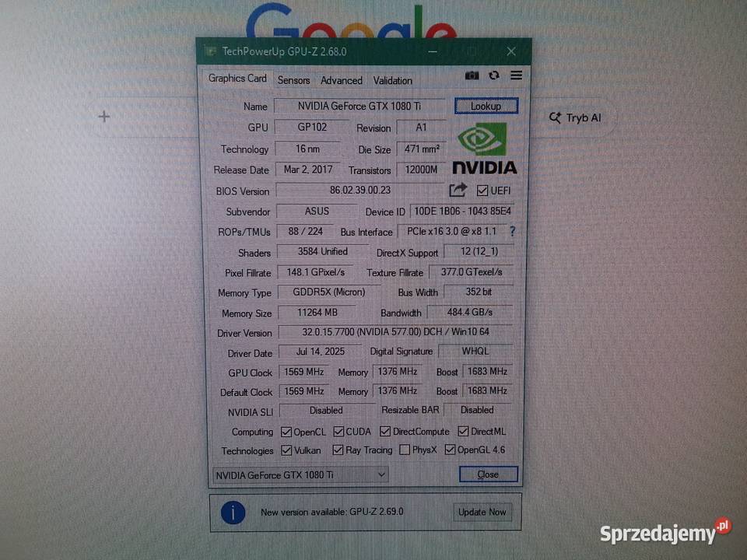The height and width of the screenshot is (560, 747).
Task: Click the Digital Signature field WHQL
Action: click(x=475, y=352)
